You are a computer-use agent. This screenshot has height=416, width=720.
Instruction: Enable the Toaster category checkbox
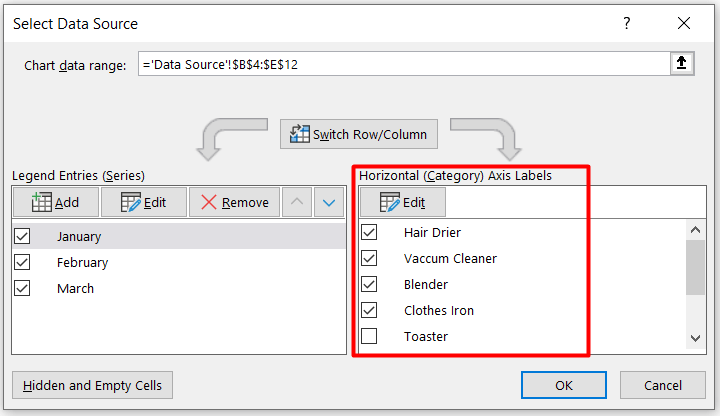(369, 336)
